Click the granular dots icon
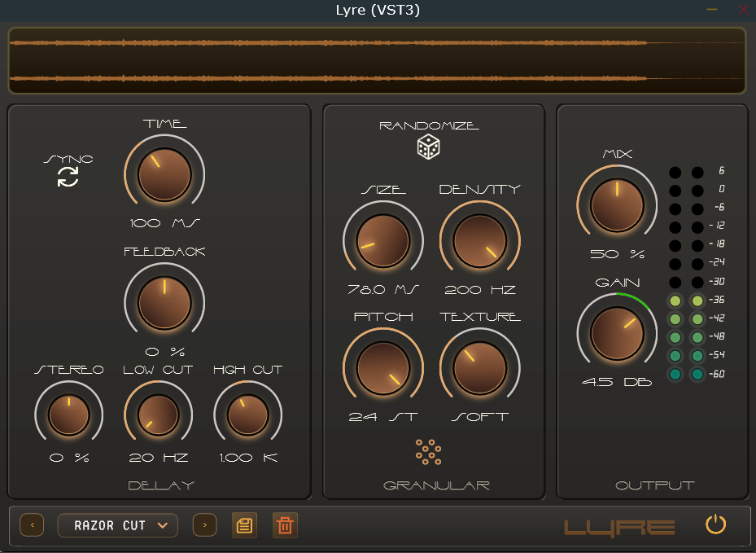The width and height of the screenshot is (756, 553). point(428,452)
